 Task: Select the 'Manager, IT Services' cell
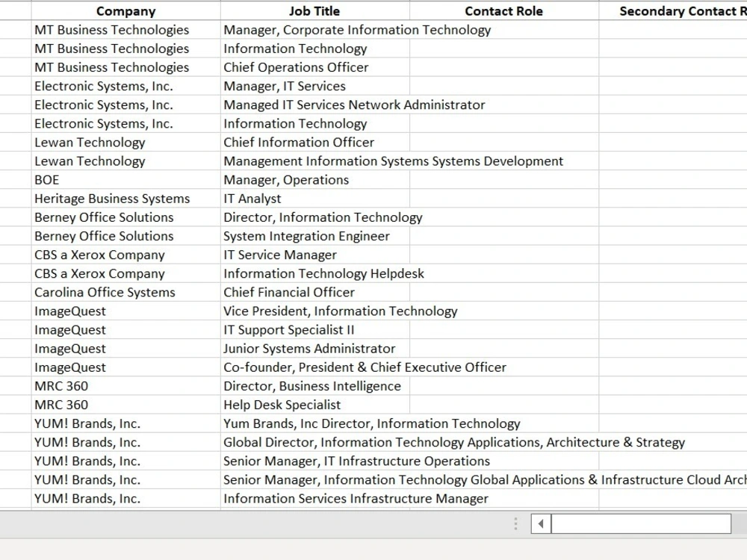(x=314, y=86)
